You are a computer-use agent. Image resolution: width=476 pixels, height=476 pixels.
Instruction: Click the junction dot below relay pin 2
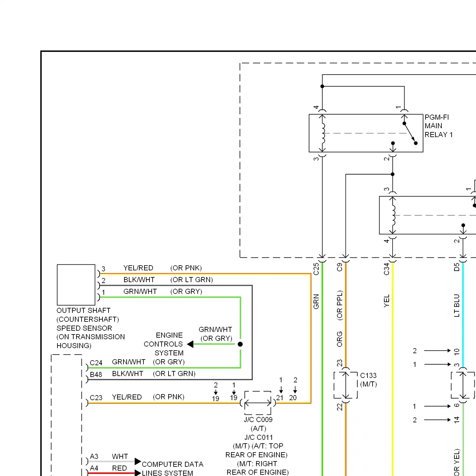[393, 174]
